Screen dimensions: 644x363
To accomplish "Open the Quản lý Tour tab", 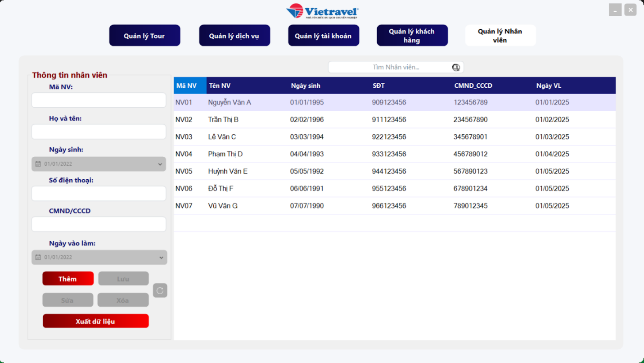I will 144,36.
